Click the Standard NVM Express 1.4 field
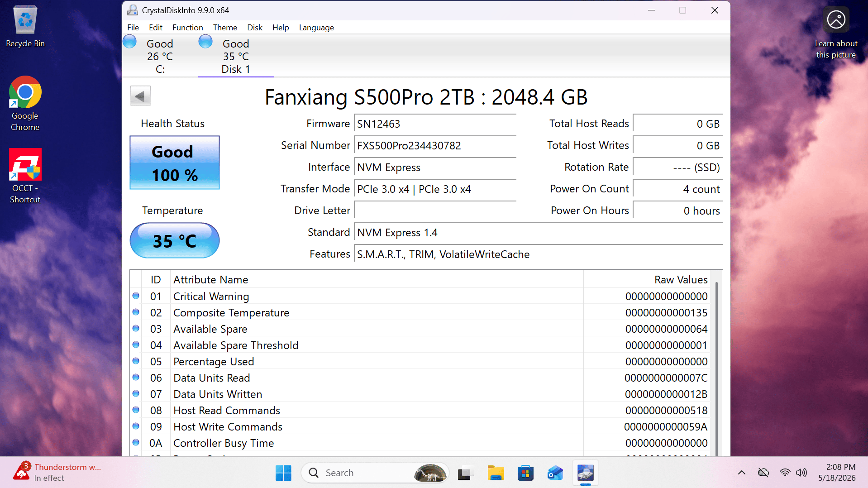868x488 pixels. (538, 233)
